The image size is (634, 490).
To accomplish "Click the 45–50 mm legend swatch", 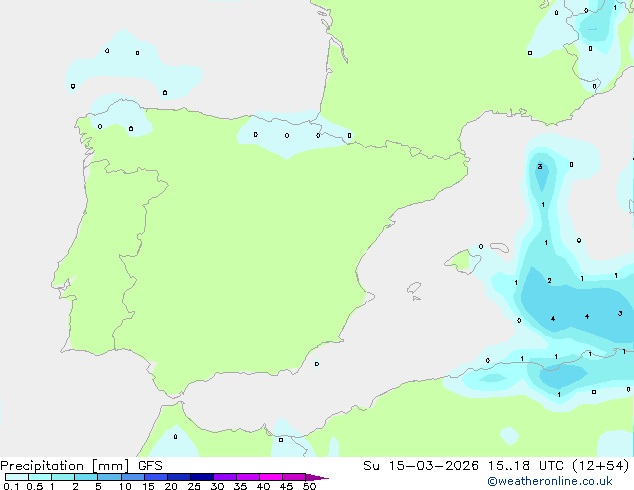I will [x=294, y=477].
